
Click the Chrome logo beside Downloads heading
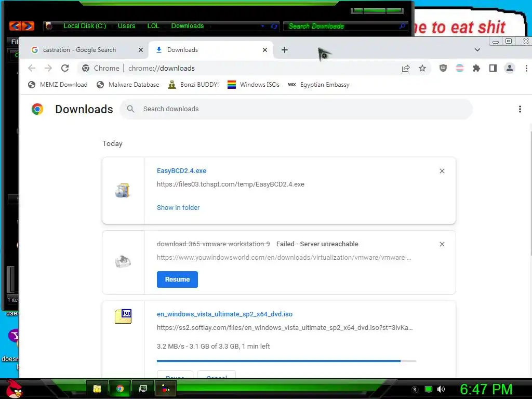(37, 109)
